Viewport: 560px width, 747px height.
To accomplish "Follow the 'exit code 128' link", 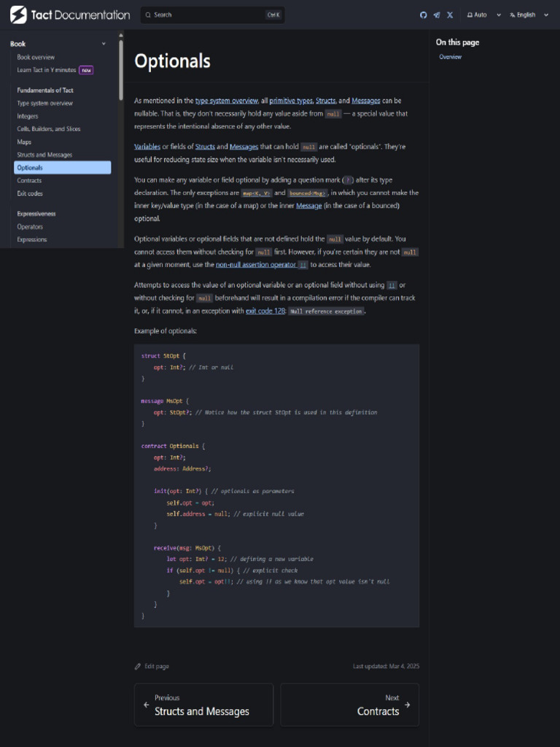I will [265, 311].
